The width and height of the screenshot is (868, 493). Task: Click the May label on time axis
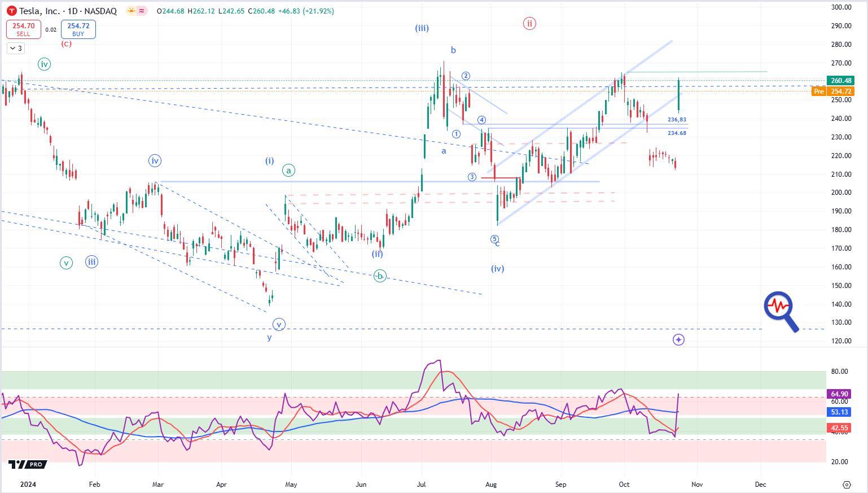pos(291,484)
